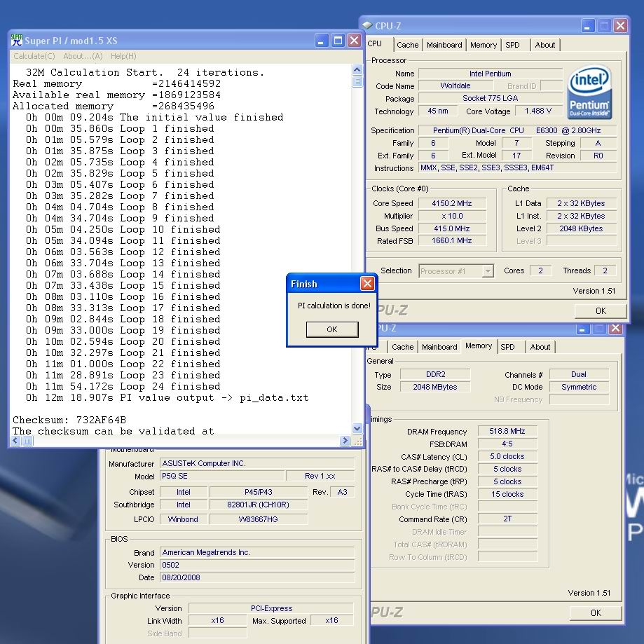Click the Loop 24 finished line in Super PI
644x644 pixels.
click(x=123, y=387)
